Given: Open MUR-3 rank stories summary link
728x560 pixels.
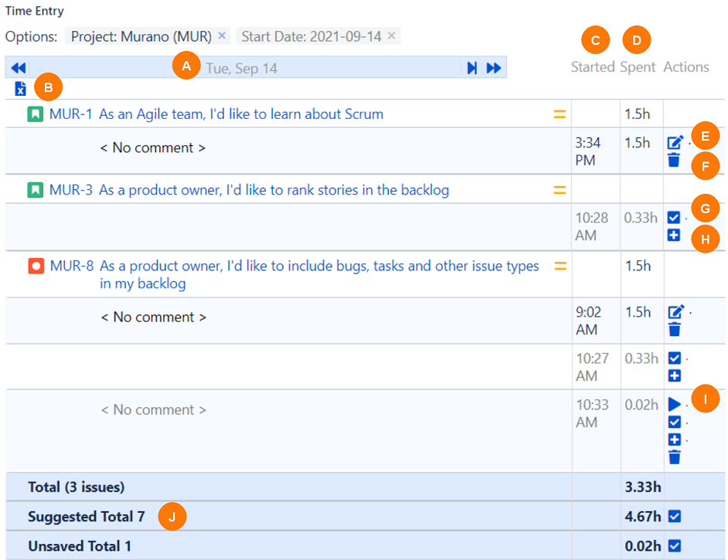Looking at the screenshot, I should 274,190.
